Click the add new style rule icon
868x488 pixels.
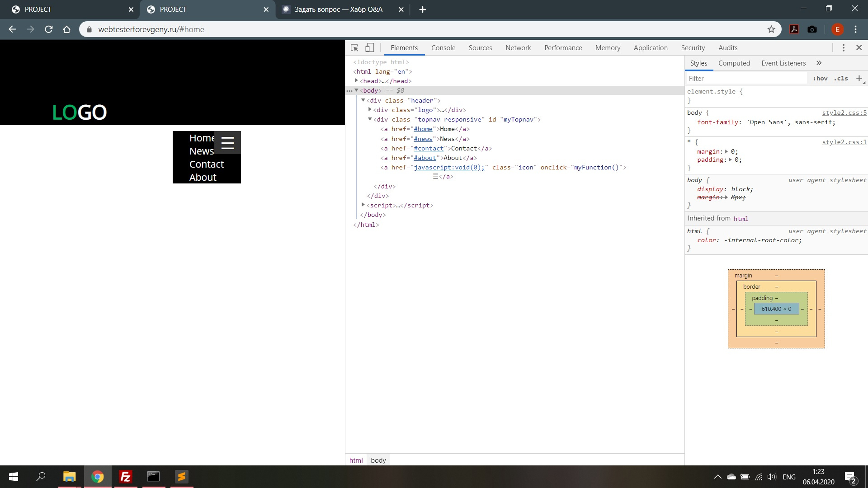(x=860, y=78)
